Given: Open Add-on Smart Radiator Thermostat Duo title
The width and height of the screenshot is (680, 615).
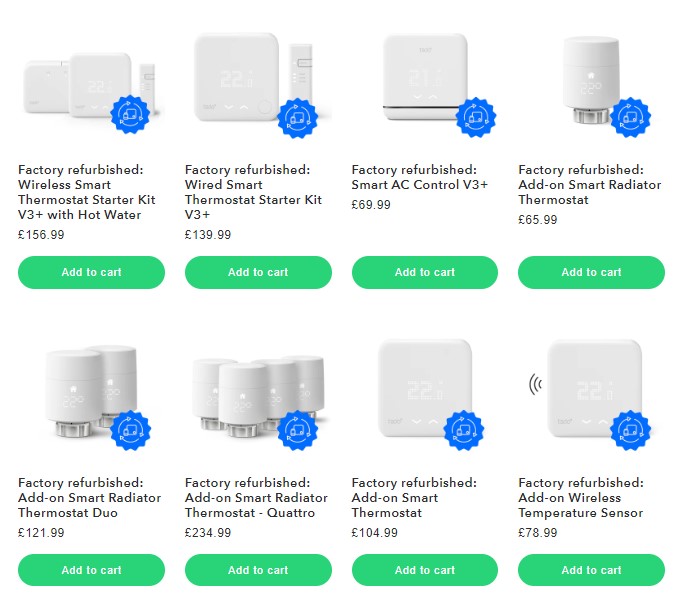Looking at the screenshot, I should [x=90, y=497].
